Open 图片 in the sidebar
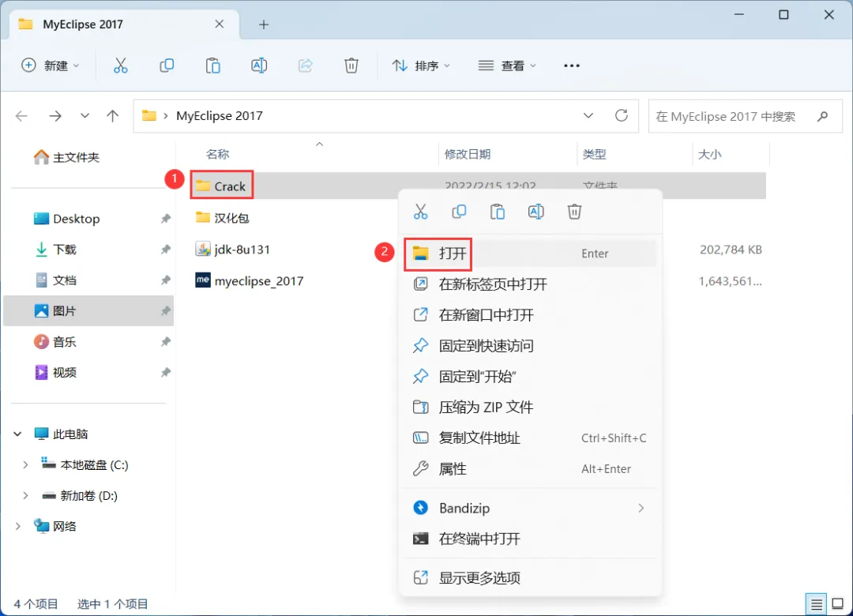 pyautogui.click(x=55, y=311)
